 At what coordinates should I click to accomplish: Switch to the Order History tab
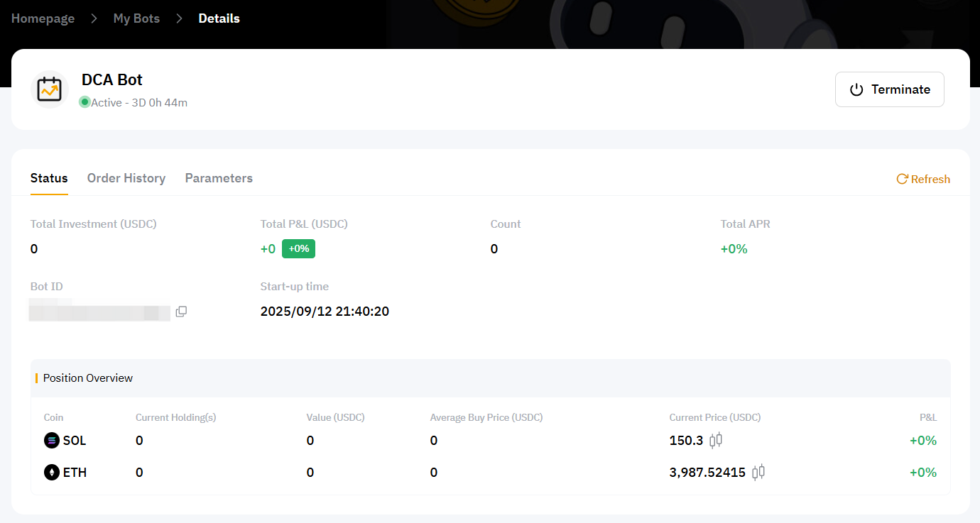pos(126,178)
